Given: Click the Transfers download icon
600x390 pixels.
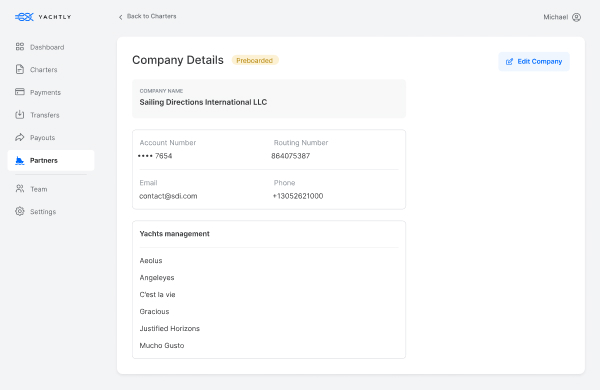Looking at the screenshot, I should 20,114.
